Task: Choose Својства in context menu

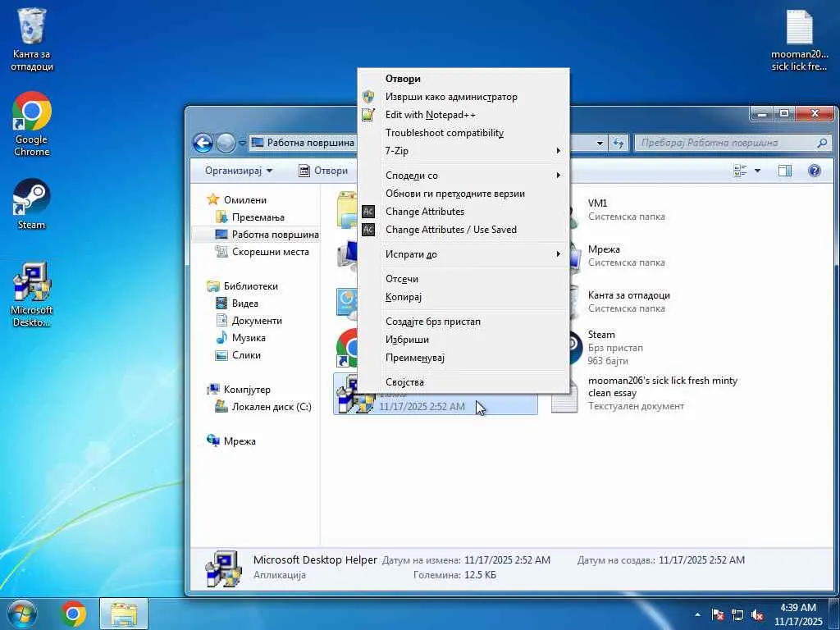Action: tap(463, 382)
